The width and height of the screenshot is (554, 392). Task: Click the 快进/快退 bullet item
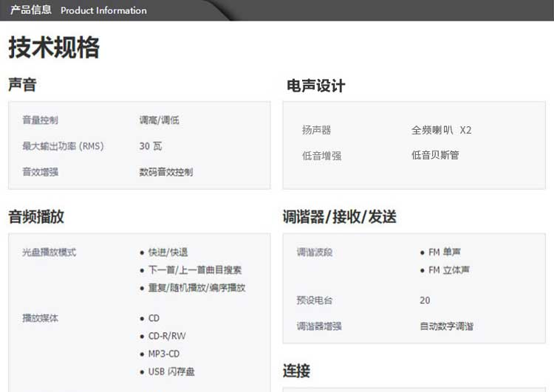pos(168,252)
